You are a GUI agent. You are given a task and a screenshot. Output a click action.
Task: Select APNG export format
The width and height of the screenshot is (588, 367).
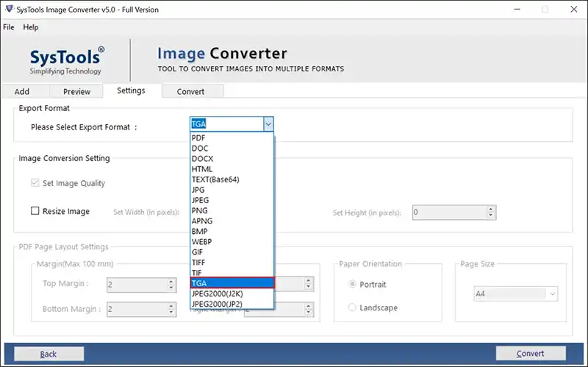(x=232, y=221)
